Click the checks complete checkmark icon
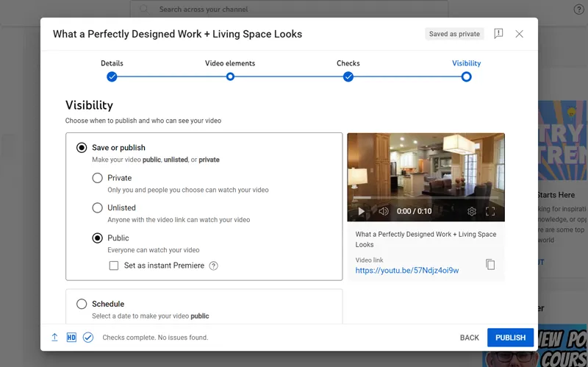588x367 pixels. pyautogui.click(x=88, y=338)
